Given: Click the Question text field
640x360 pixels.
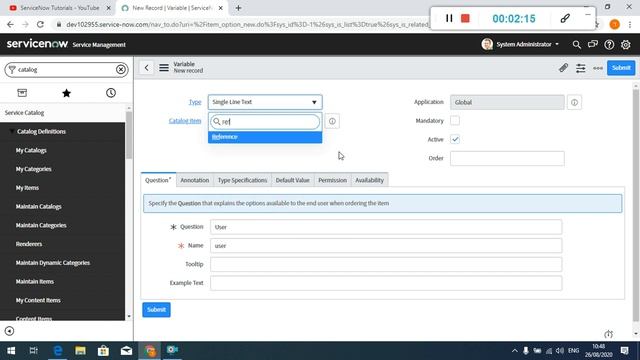Looking at the screenshot, I should click(x=386, y=227).
